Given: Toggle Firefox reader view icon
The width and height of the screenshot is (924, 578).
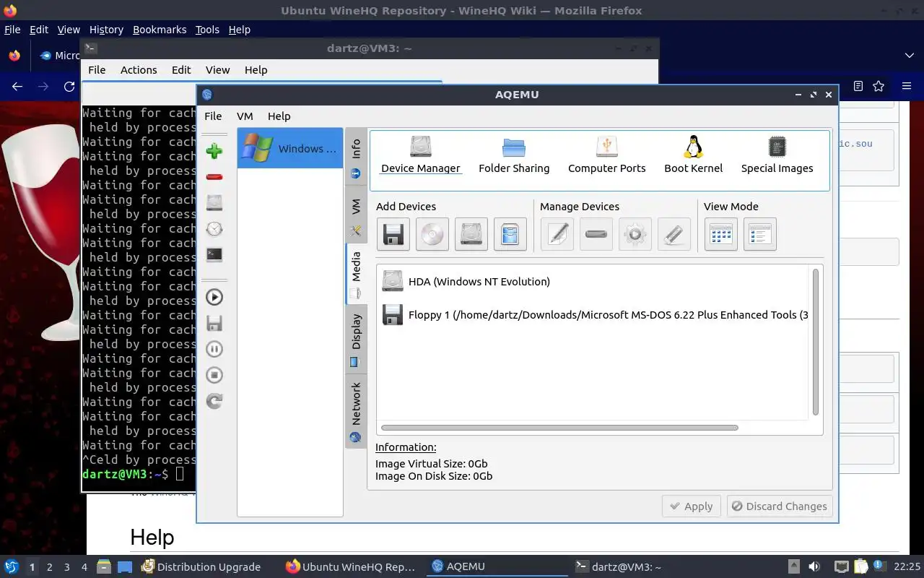Looking at the screenshot, I should tap(858, 86).
